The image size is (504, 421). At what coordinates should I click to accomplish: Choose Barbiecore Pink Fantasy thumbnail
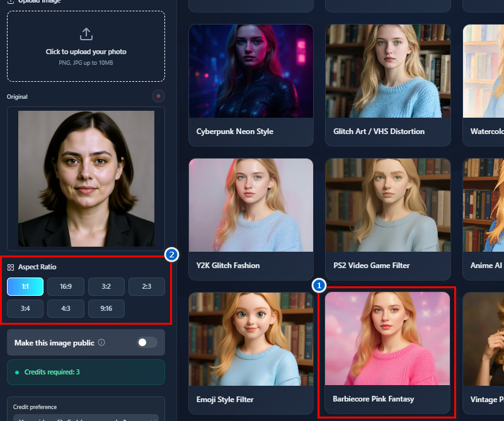(387, 339)
